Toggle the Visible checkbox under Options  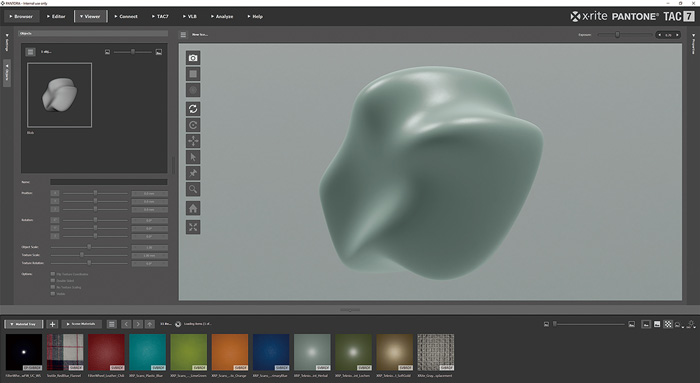[x=53, y=294]
